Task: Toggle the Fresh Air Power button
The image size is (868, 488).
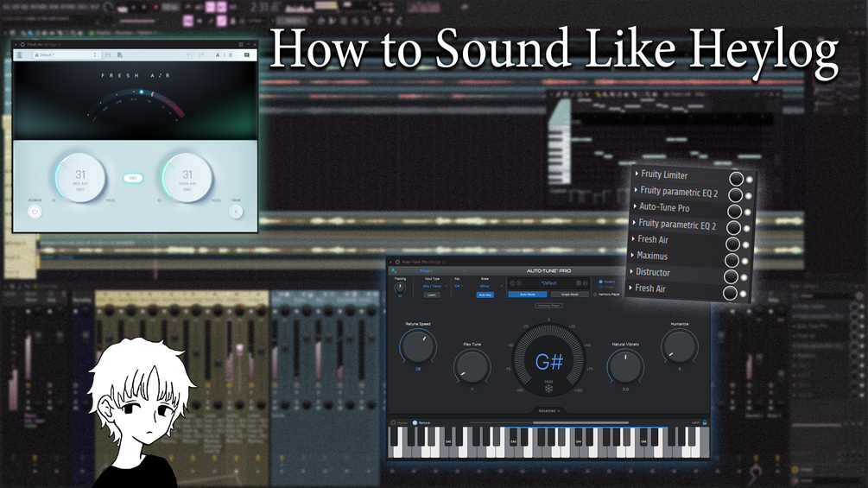Action: pos(35,212)
